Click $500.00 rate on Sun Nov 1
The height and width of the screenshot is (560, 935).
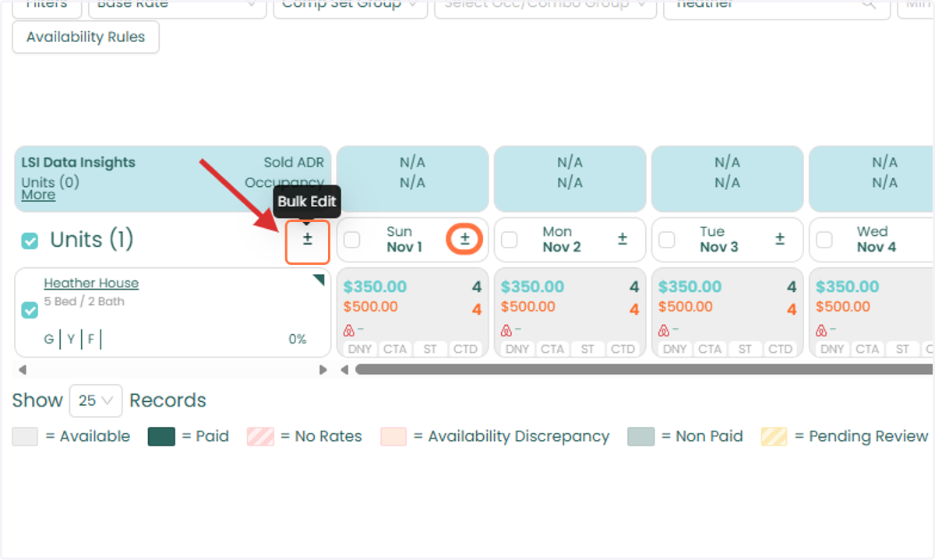[371, 307]
